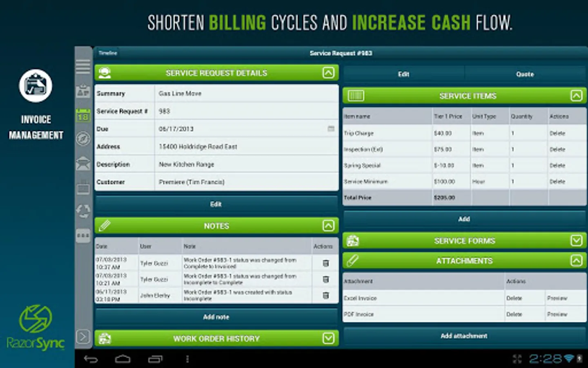Collapse the Service Request Details section
This screenshot has height=368, width=588.
328,73
